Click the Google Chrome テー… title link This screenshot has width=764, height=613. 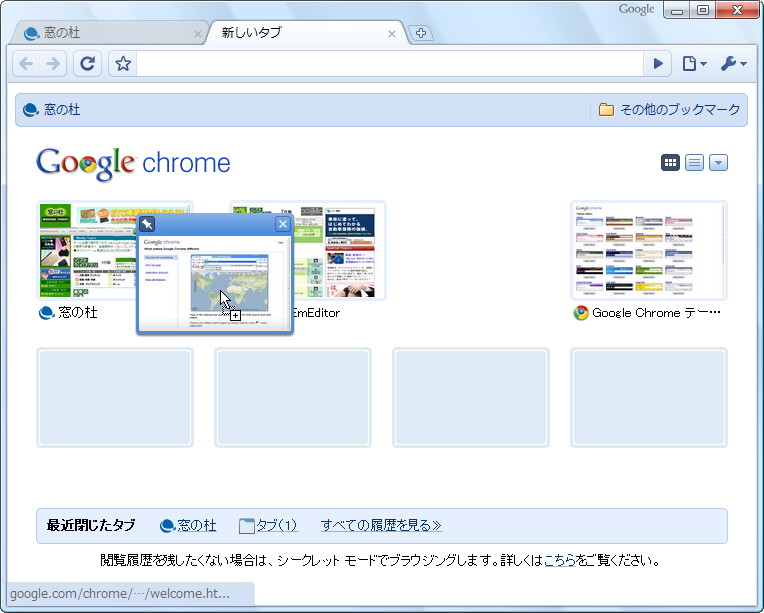point(656,312)
